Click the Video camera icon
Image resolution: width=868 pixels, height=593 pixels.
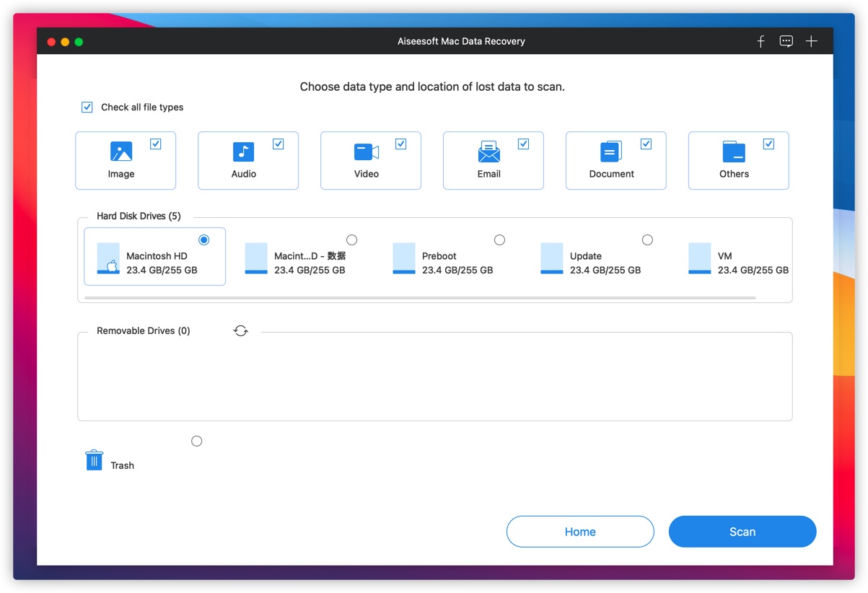(367, 151)
